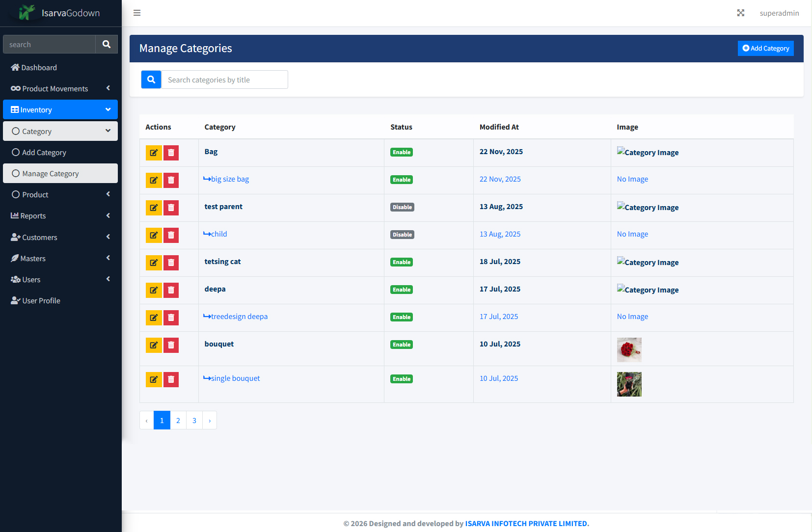Image resolution: width=812 pixels, height=532 pixels.
Task: Go to page 2 in pagination
Action: [178, 420]
